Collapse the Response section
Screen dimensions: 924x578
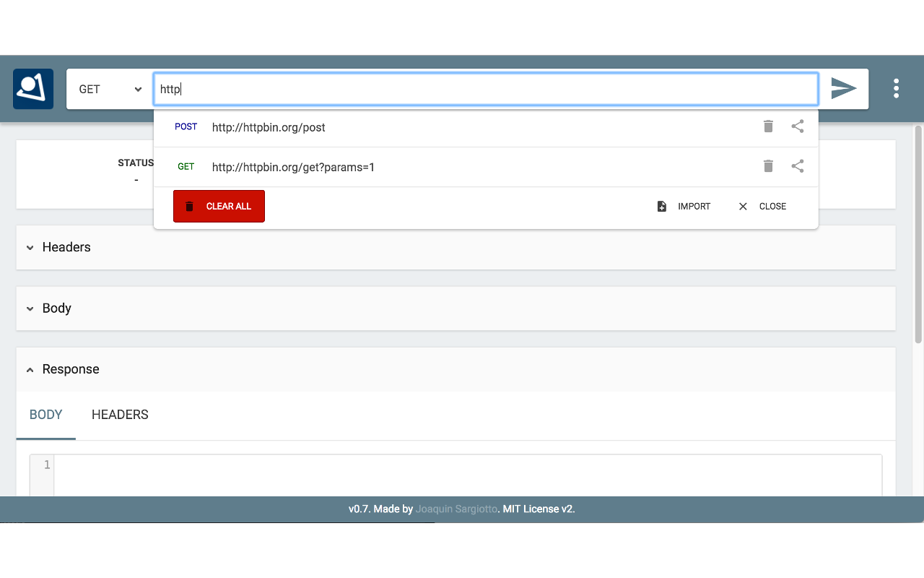tap(456, 369)
